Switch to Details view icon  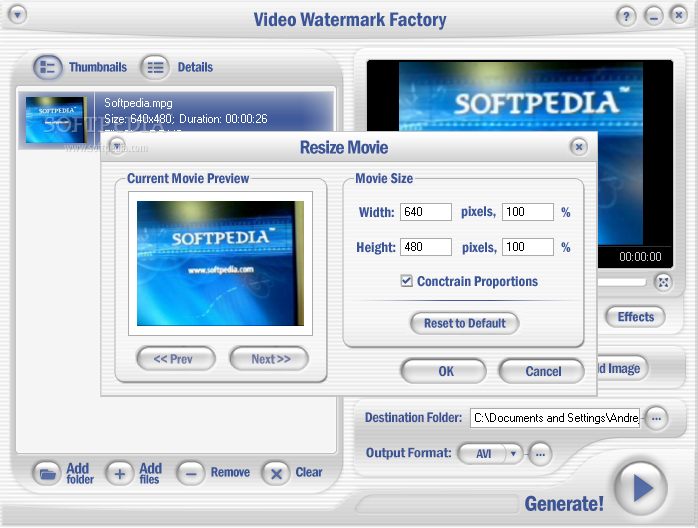tap(155, 67)
